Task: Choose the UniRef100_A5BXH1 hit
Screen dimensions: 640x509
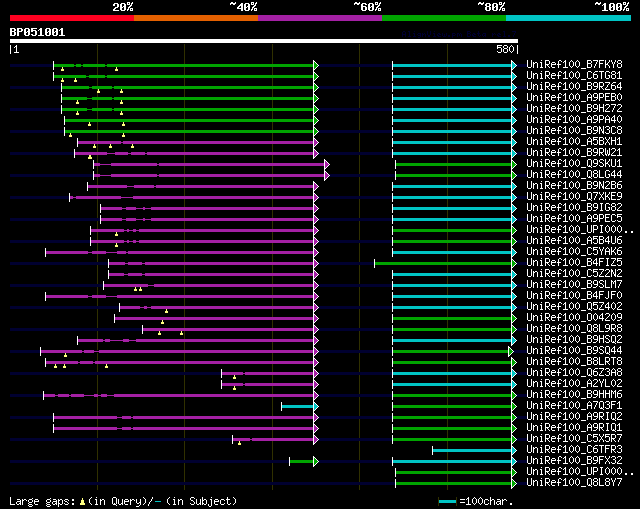Action: pos(574,141)
